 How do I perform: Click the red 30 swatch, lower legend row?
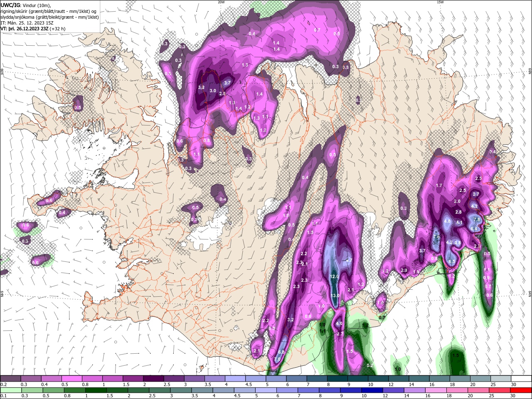pyautogui.click(x=521, y=390)
